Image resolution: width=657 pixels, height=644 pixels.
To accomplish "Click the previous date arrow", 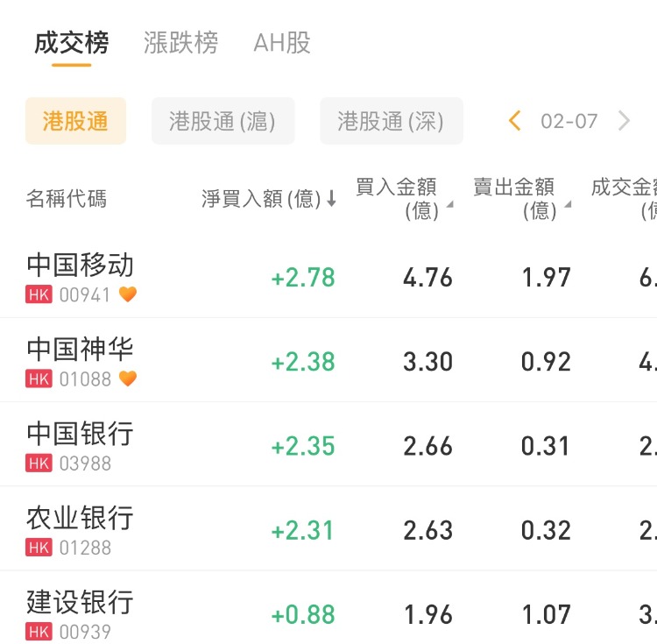I will (x=515, y=121).
